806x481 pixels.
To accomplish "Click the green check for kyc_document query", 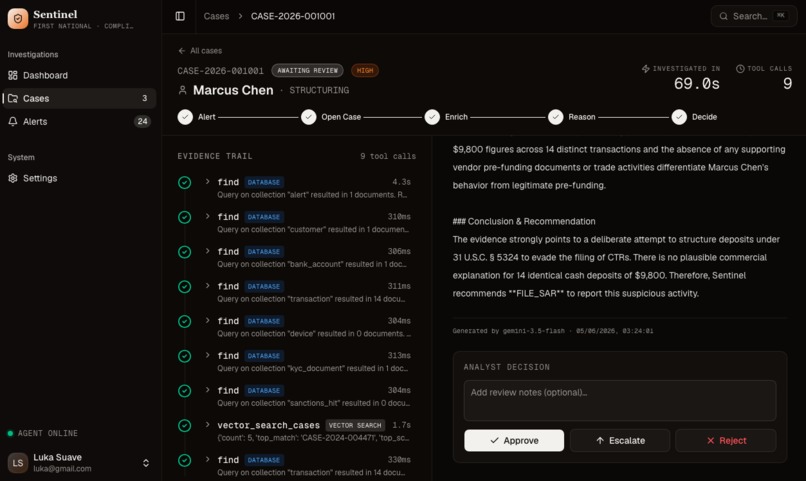I will pos(185,356).
